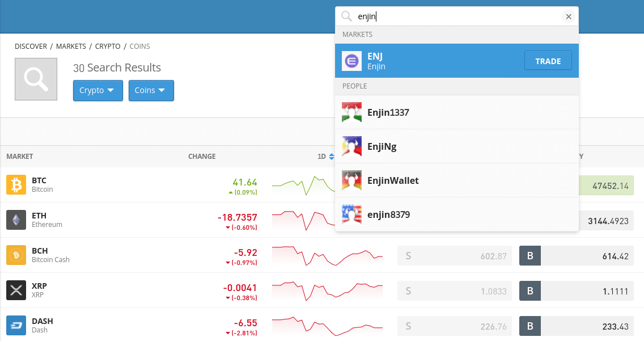Select the EnjinWallet user result
Viewport: 644px width, 341px height.
click(x=457, y=180)
